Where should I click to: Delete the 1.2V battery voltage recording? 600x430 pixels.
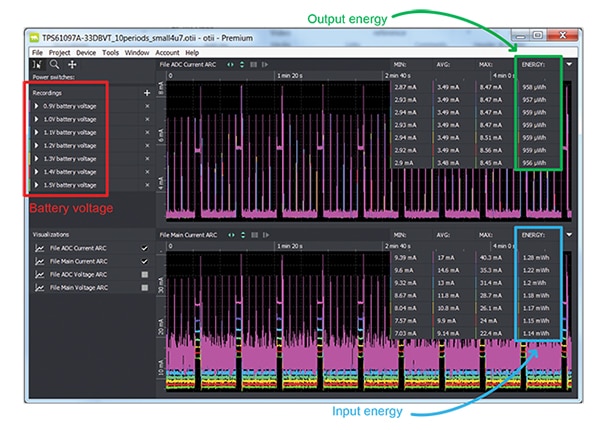pyautogui.click(x=147, y=145)
